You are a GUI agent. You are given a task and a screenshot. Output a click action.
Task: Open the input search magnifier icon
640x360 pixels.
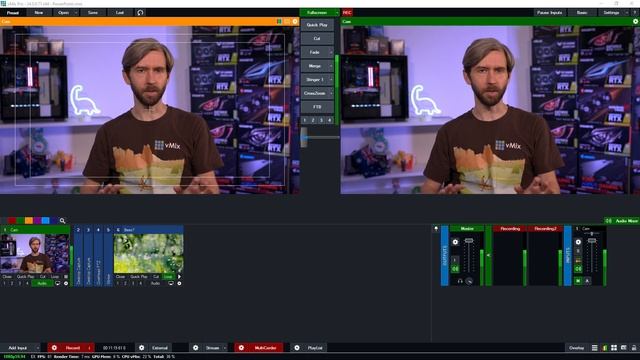click(x=62, y=220)
